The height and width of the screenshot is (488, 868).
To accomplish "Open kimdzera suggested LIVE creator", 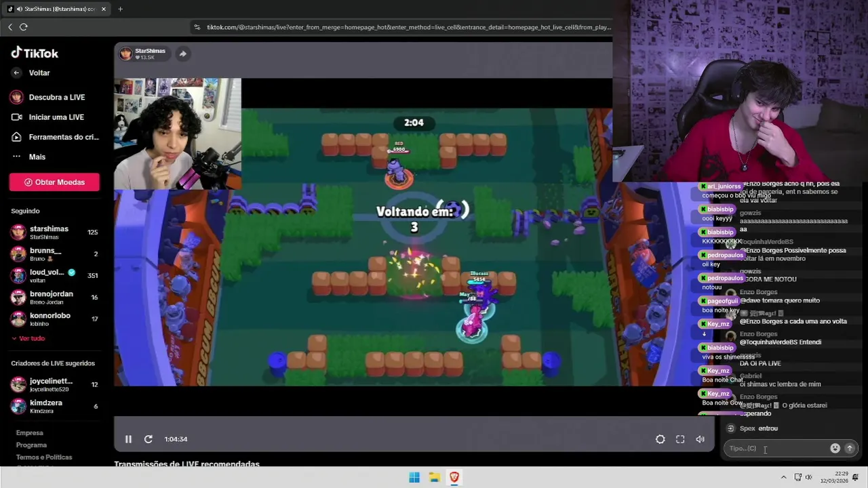I will [x=54, y=406].
